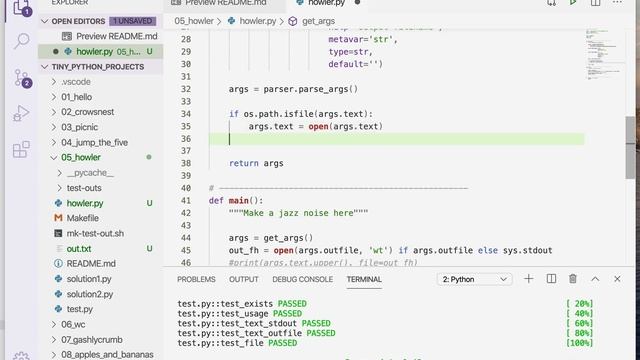
Task: Create a new terminal with plus icon
Action: (529, 279)
